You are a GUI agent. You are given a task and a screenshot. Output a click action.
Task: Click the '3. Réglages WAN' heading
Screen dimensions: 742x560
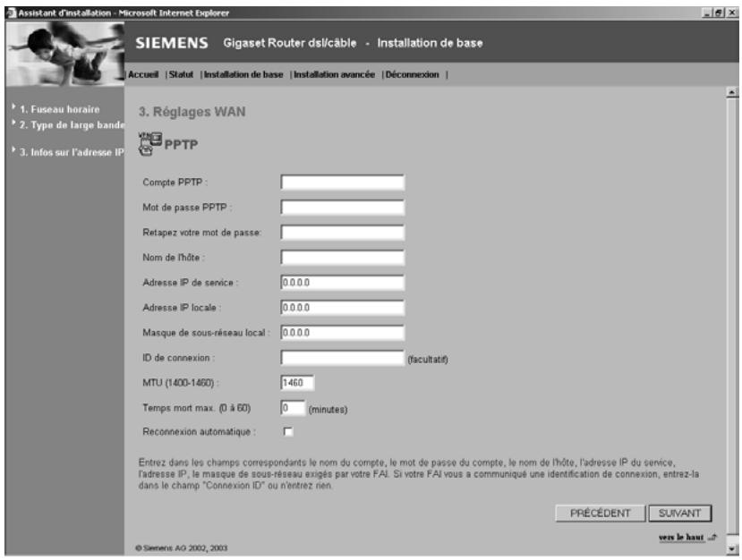point(192,112)
